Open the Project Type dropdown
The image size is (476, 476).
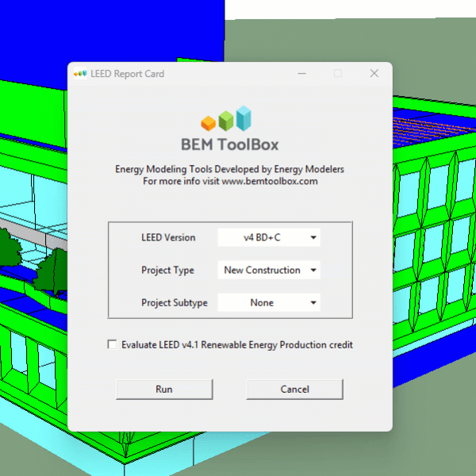[269, 270]
